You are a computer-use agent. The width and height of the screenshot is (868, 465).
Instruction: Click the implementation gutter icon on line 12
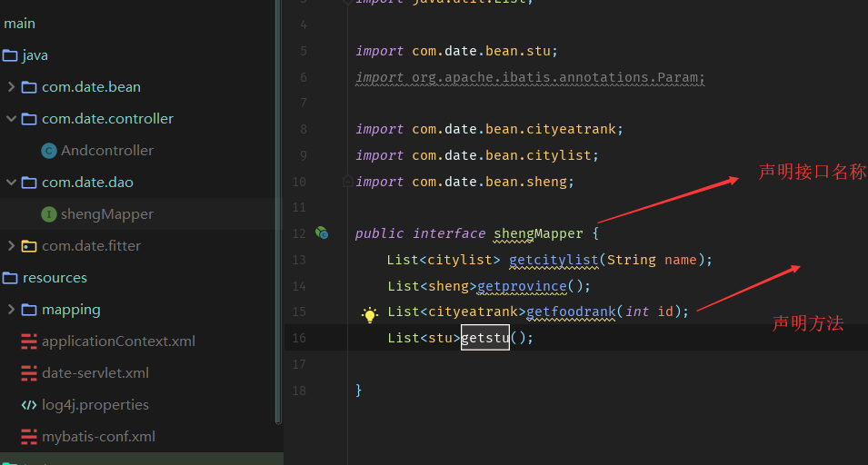tap(322, 232)
